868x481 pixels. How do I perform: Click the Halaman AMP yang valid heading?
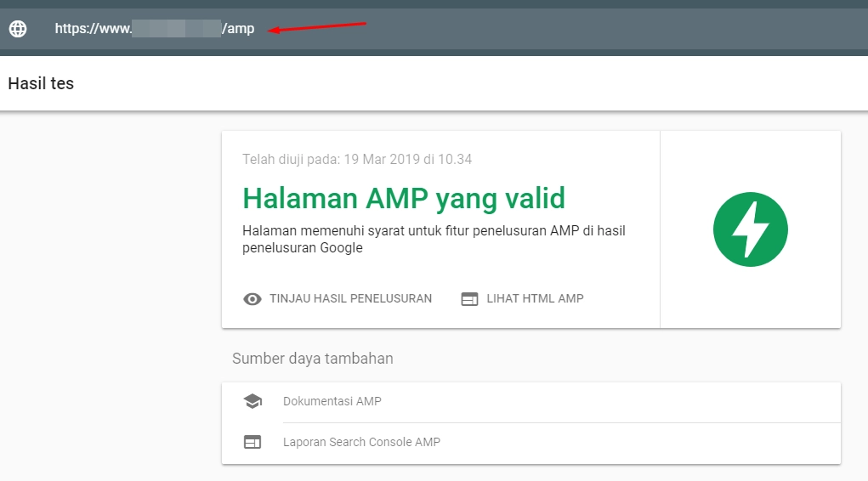[x=404, y=198]
